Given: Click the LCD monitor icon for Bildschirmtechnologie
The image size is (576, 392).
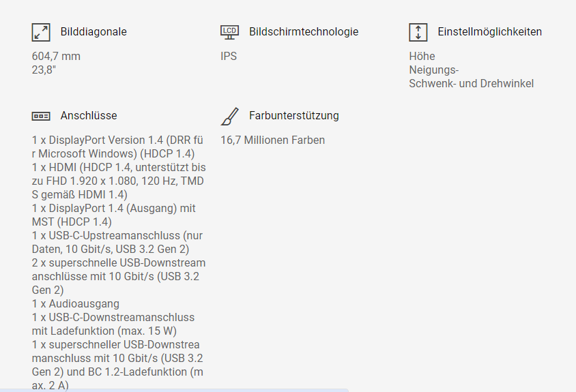Looking at the screenshot, I should [229, 32].
